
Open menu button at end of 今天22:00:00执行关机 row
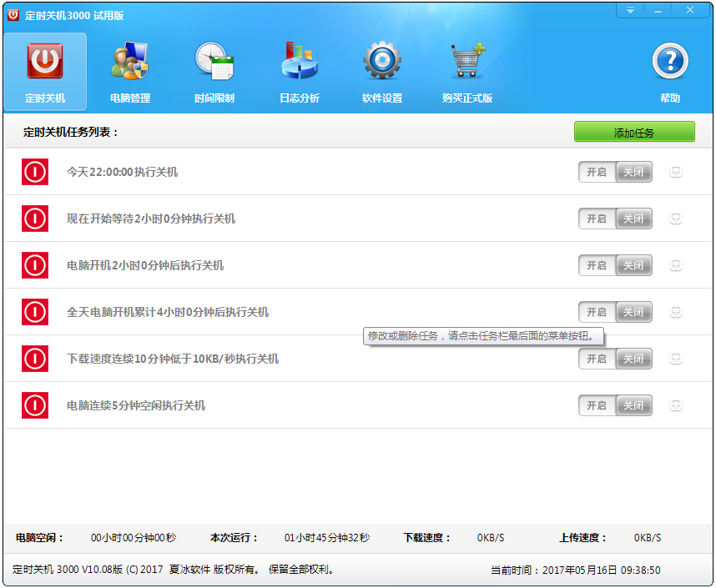tap(676, 172)
